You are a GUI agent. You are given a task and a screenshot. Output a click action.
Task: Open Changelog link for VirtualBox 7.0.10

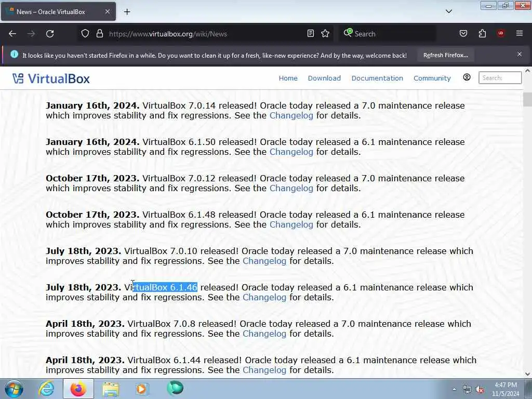pos(264,261)
